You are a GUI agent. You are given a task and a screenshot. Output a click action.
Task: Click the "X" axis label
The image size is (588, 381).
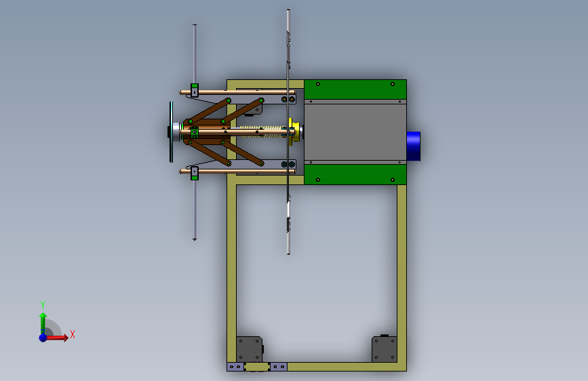[73, 334]
